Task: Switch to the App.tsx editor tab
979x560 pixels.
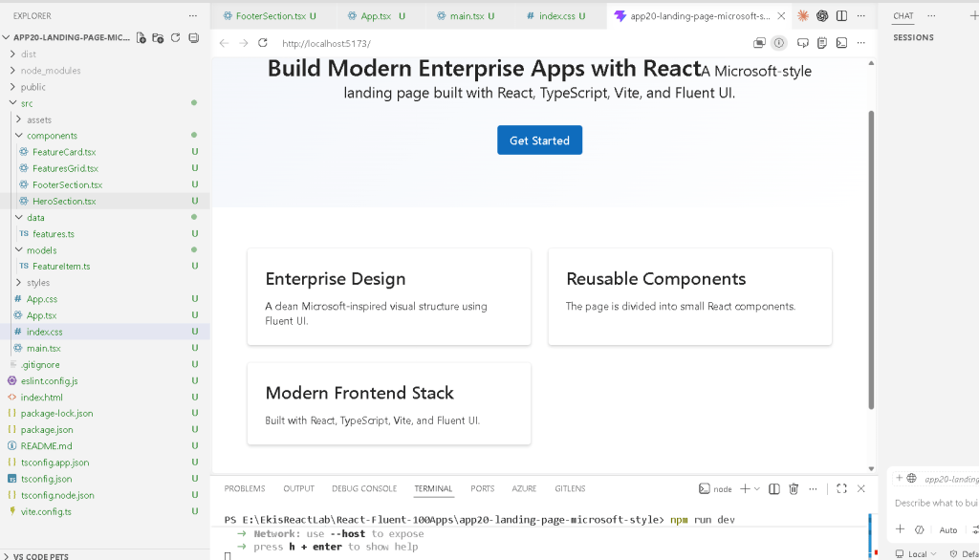Action: (375, 16)
